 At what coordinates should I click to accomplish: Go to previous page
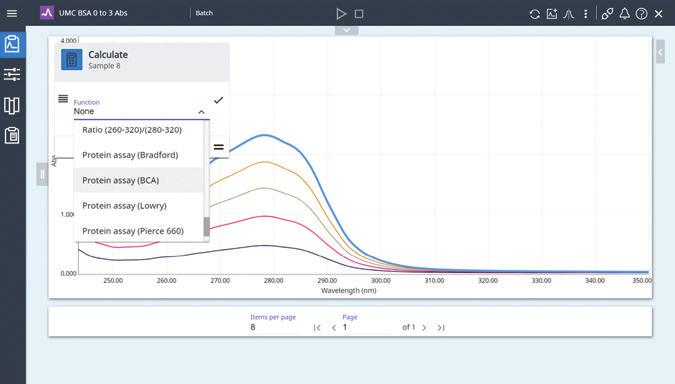pyautogui.click(x=334, y=328)
